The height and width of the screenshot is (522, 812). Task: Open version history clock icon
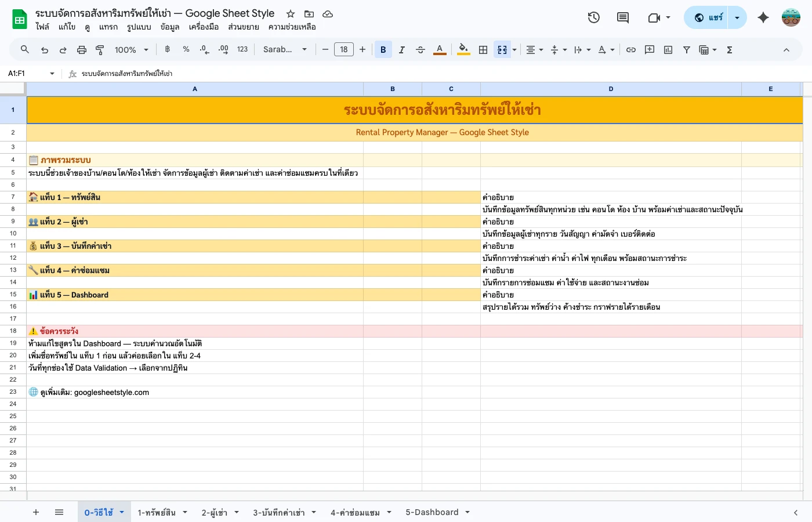[x=593, y=17]
